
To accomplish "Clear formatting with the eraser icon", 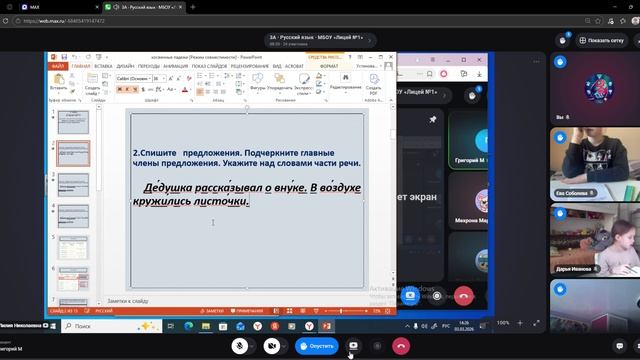I will (189, 78).
